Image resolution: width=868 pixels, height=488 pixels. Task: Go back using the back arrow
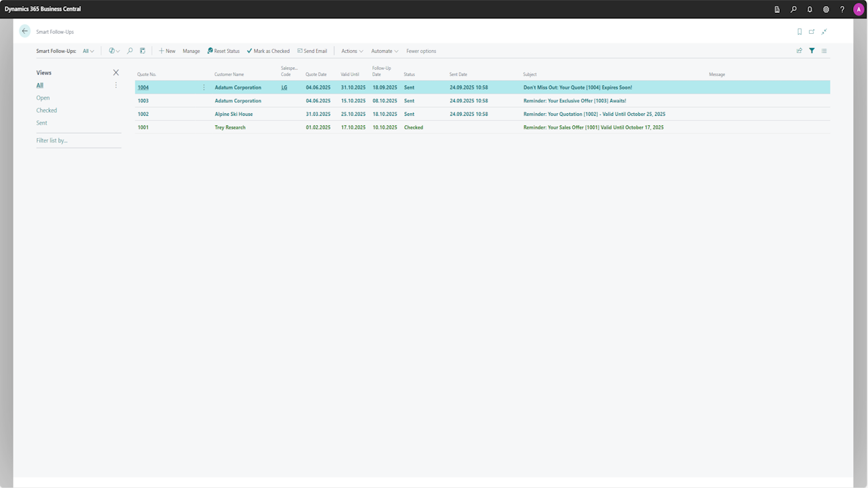tap(25, 31)
